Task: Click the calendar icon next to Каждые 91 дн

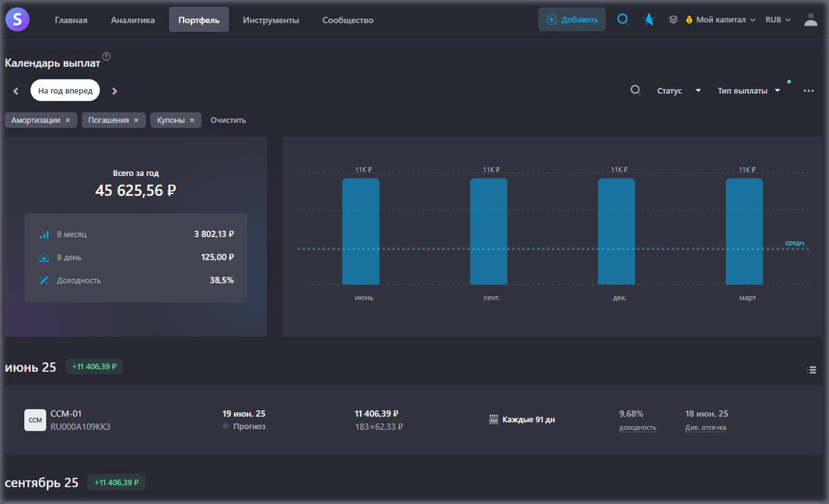Action: (493, 419)
